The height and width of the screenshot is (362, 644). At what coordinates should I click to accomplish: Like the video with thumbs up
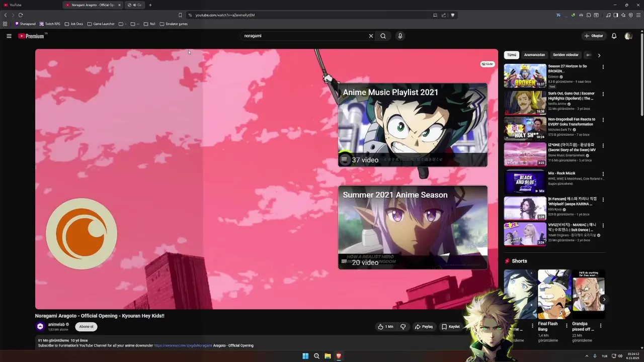click(x=386, y=327)
